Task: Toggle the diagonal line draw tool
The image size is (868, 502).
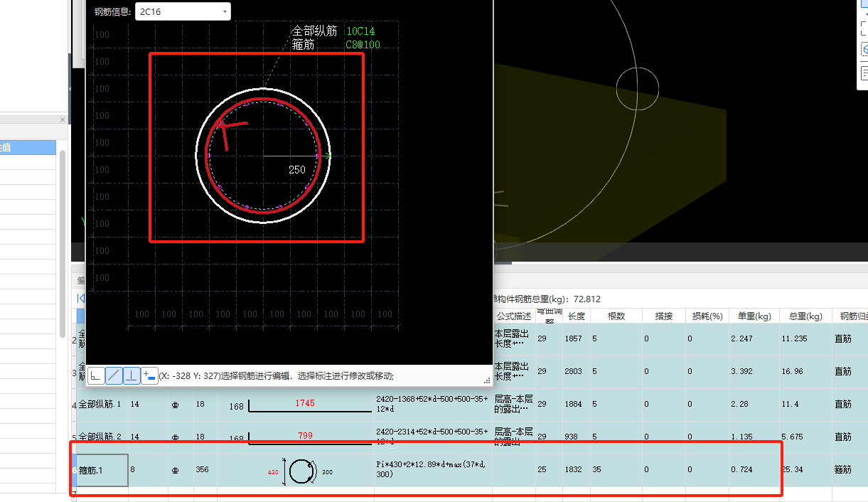Action: pos(113,375)
